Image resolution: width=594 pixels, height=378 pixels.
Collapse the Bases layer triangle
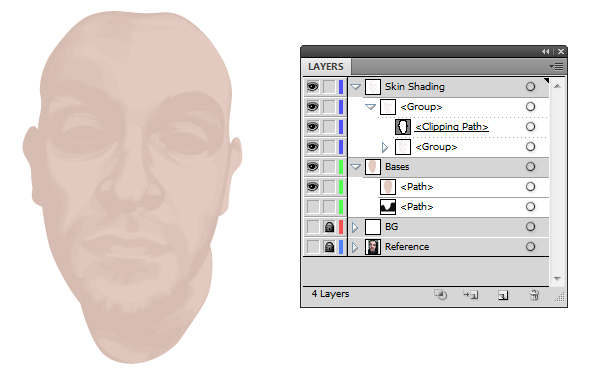coord(355,167)
